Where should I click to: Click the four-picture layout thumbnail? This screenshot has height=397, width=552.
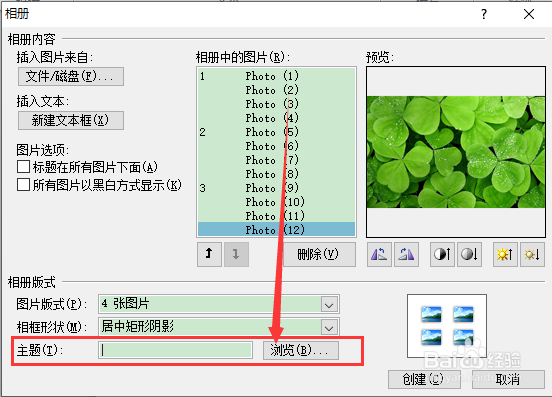tap(447, 326)
